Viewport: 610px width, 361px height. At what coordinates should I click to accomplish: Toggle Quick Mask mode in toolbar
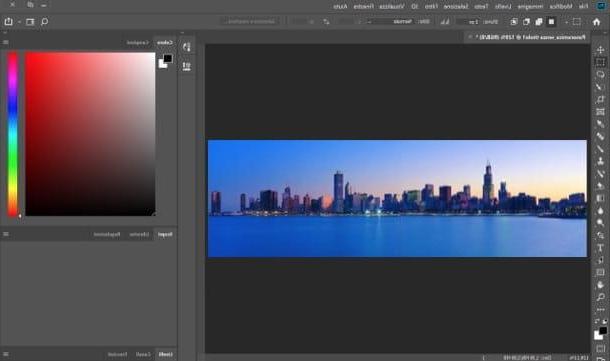pyautogui.click(x=600, y=349)
